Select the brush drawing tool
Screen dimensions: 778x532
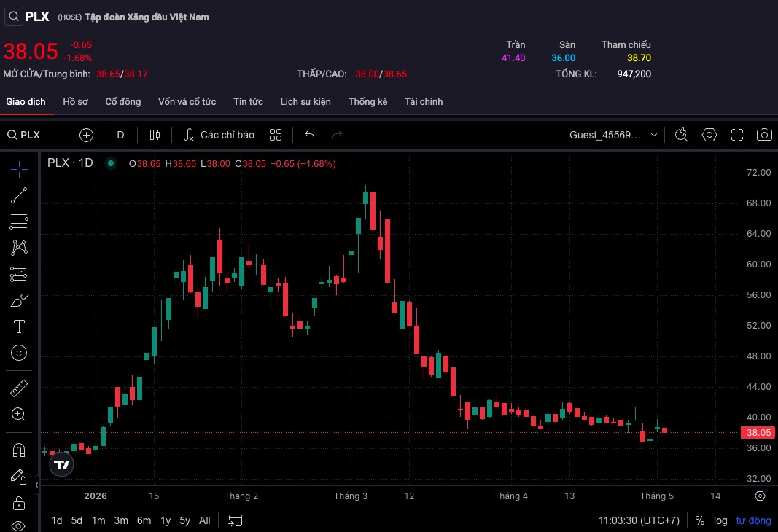[19, 300]
